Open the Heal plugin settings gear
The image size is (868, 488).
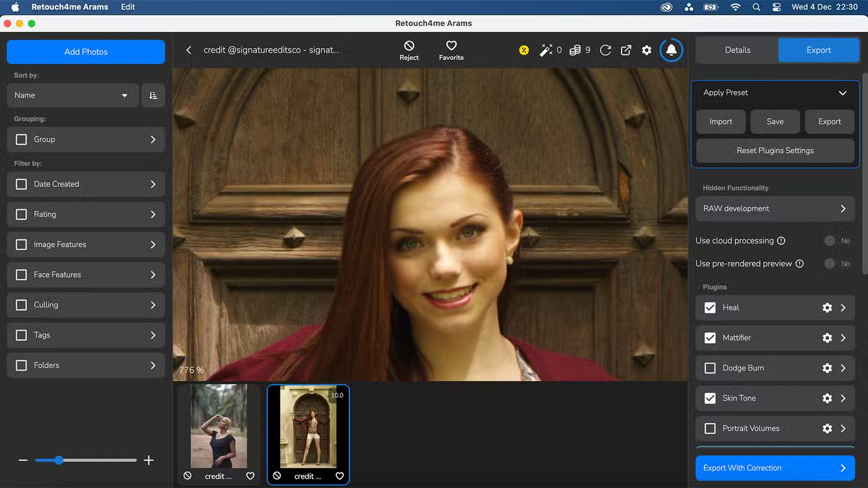pyautogui.click(x=827, y=308)
